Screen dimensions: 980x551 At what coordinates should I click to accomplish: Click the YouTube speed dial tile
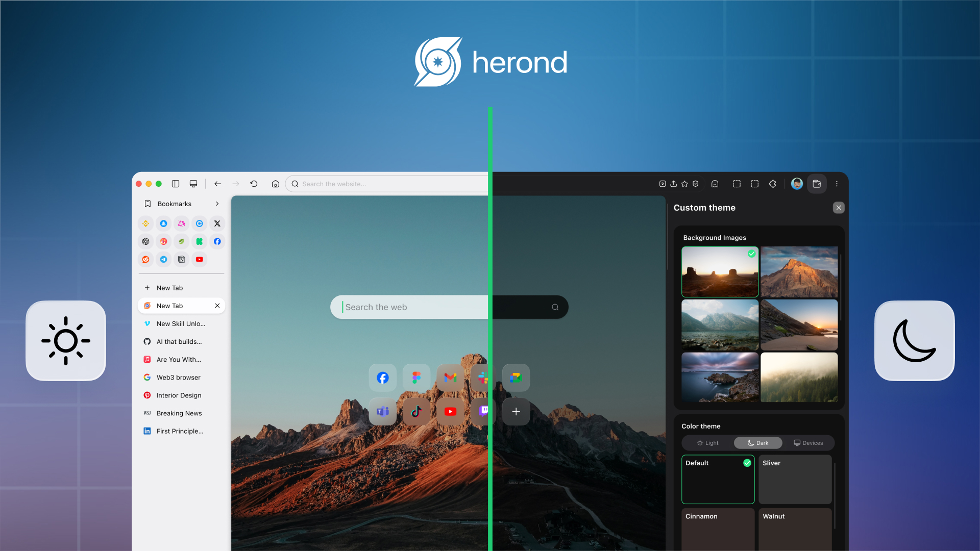[x=450, y=411]
